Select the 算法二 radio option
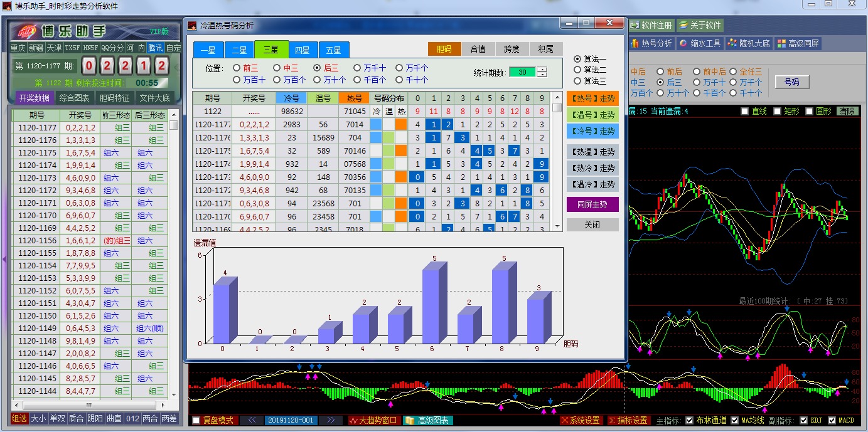Viewport: 868px width, 432px height. (577, 70)
